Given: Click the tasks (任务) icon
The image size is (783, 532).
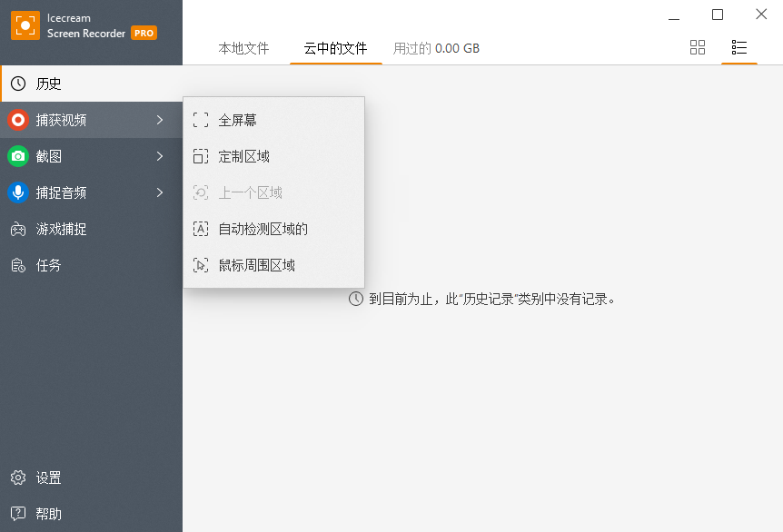Looking at the screenshot, I should pos(16,265).
